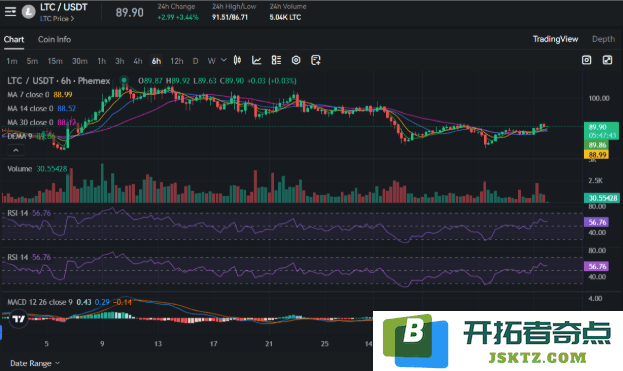Select the 5m timeframe

[x=32, y=61]
